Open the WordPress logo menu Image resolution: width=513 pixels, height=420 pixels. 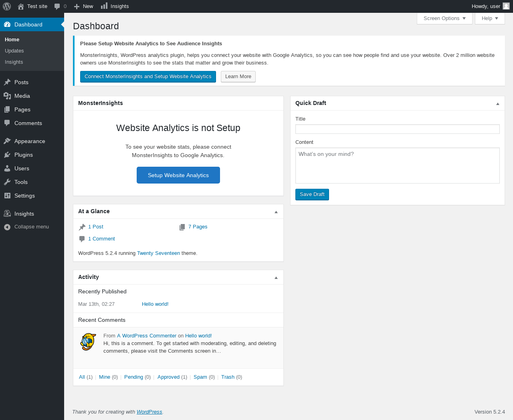tap(7, 6)
